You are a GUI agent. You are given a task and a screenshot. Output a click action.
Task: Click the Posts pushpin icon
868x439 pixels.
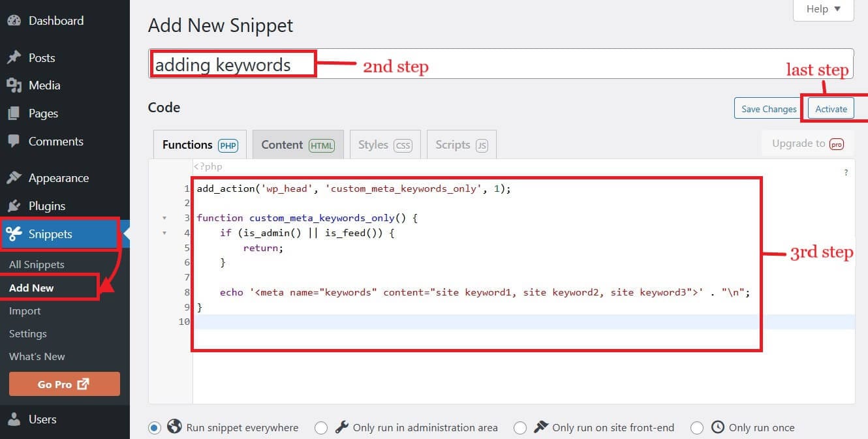click(14, 58)
